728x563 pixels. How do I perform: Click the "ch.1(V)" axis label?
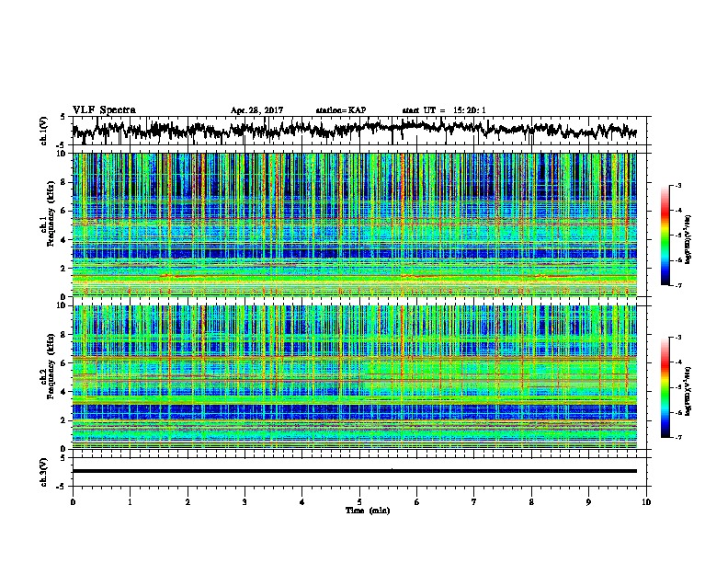[44, 131]
